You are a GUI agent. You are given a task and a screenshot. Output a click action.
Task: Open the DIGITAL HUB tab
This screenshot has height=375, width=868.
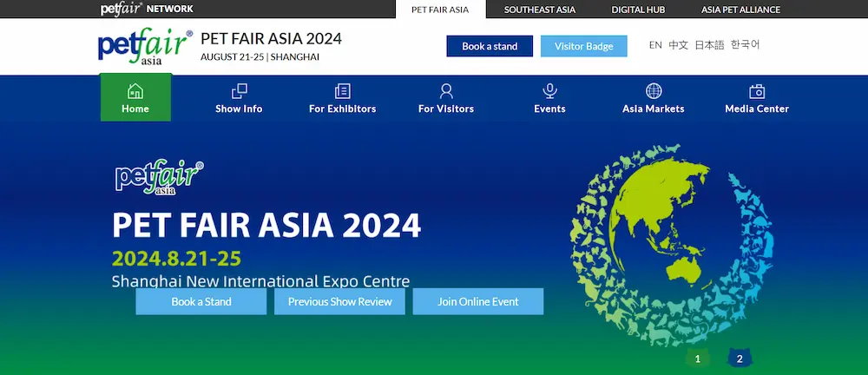tap(638, 10)
